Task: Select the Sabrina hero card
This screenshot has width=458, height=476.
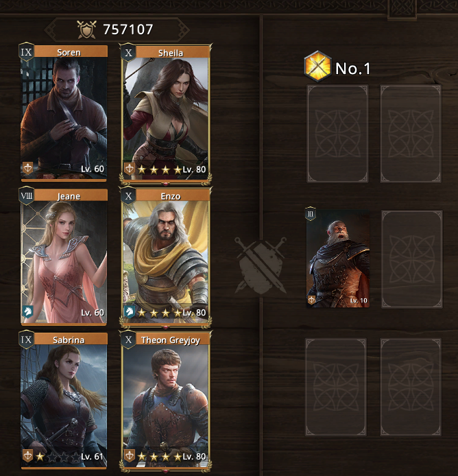Action: coord(64,401)
